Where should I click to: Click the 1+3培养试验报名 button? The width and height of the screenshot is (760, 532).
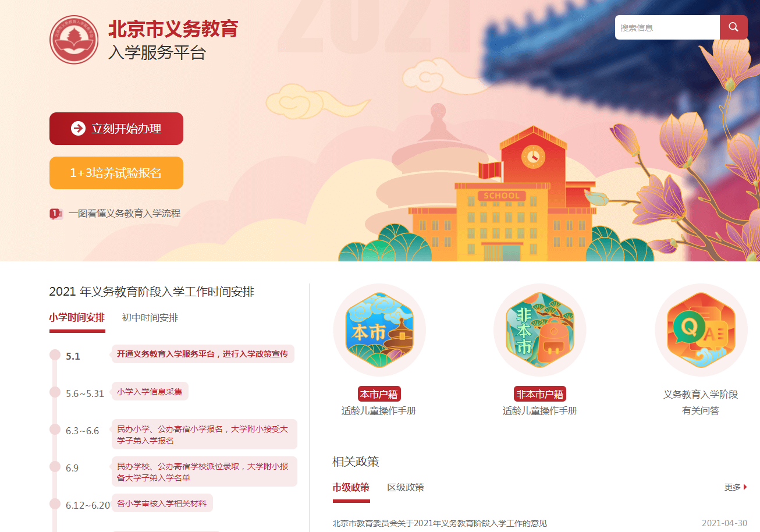[x=116, y=173]
